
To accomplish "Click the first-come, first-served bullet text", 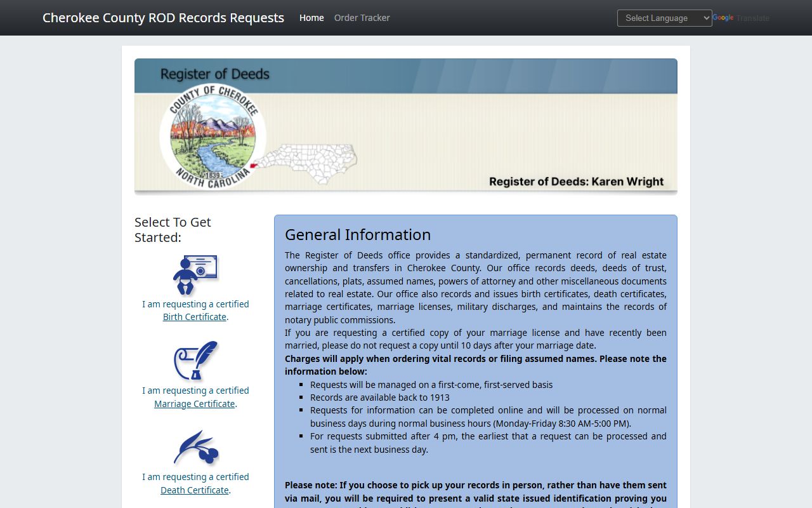I will tap(431, 385).
